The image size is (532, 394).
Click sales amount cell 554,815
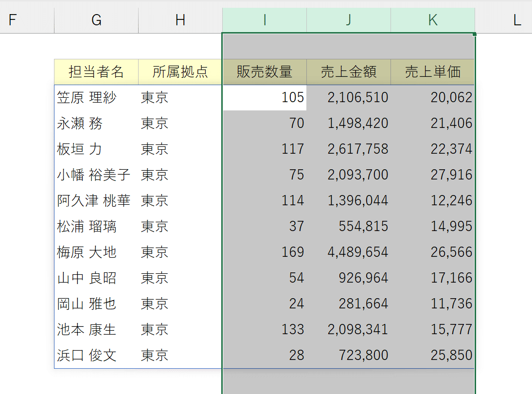click(x=349, y=226)
